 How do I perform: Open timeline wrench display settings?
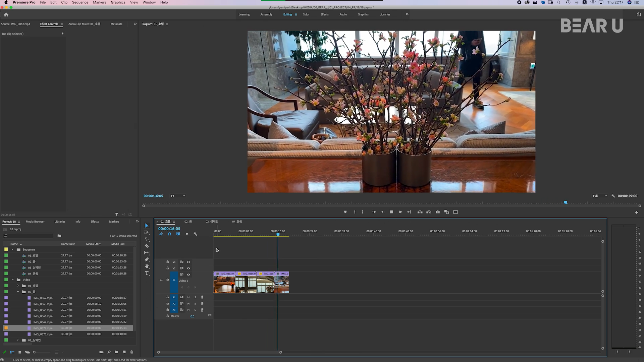pos(196,234)
